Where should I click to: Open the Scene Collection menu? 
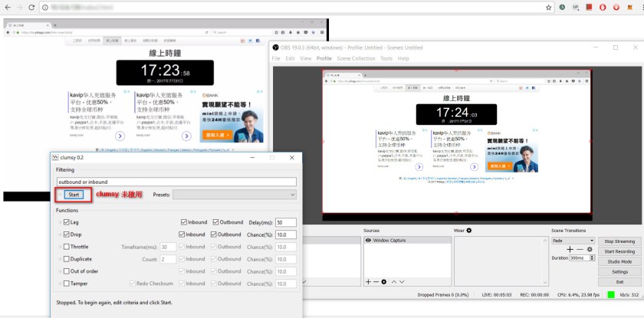pyautogui.click(x=356, y=58)
